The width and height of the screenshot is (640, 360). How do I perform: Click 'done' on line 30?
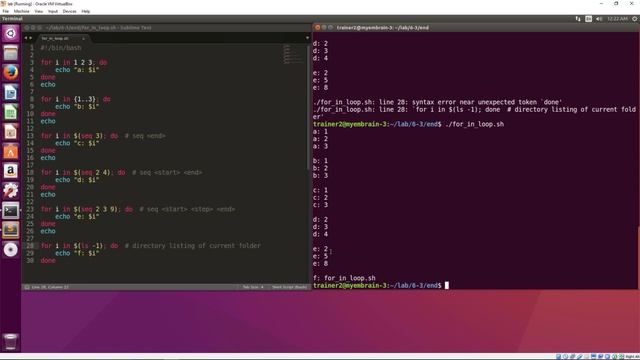click(48, 260)
